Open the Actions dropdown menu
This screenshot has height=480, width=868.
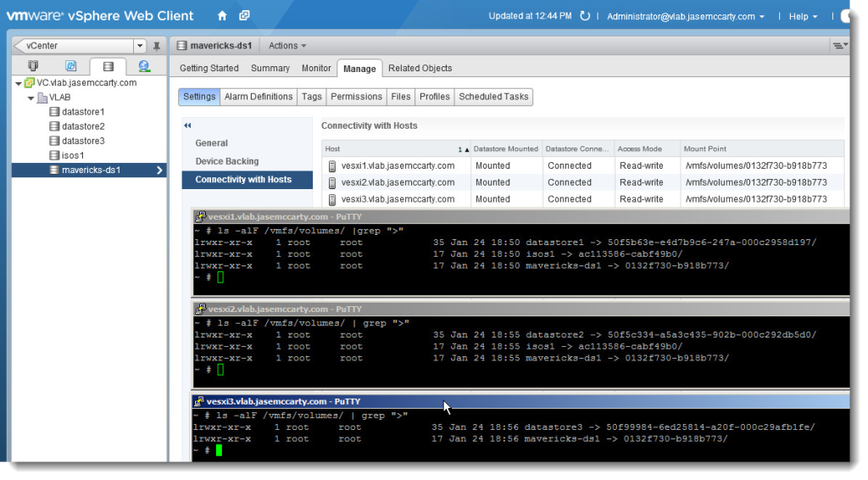click(x=287, y=46)
